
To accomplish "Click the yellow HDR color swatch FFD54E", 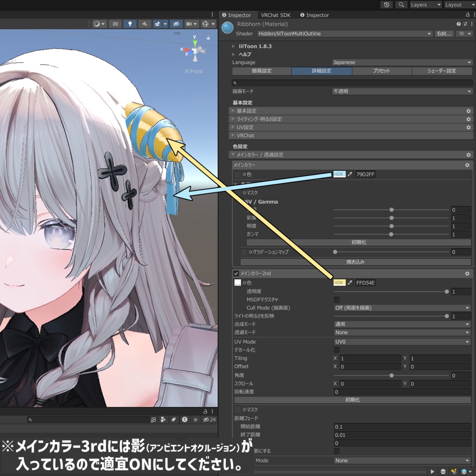I will (339, 283).
